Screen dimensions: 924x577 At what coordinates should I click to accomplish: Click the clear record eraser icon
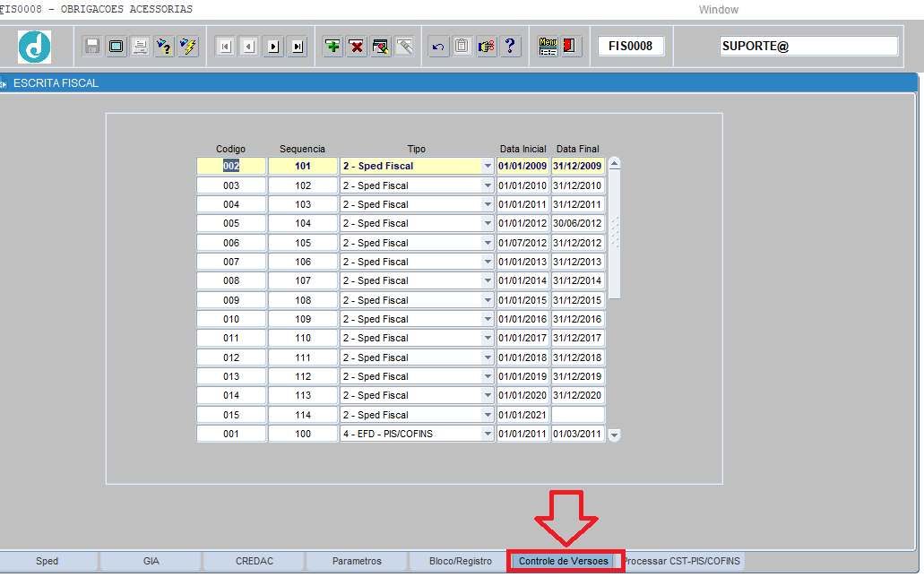pos(381,46)
